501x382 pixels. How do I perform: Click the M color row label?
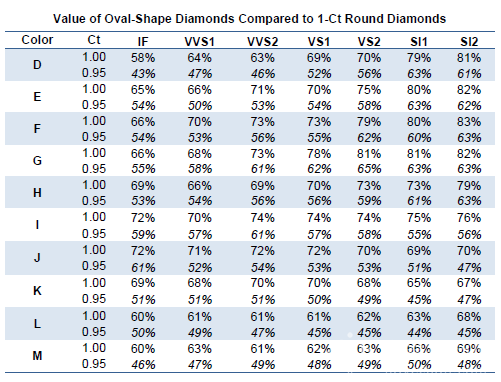tap(37, 356)
